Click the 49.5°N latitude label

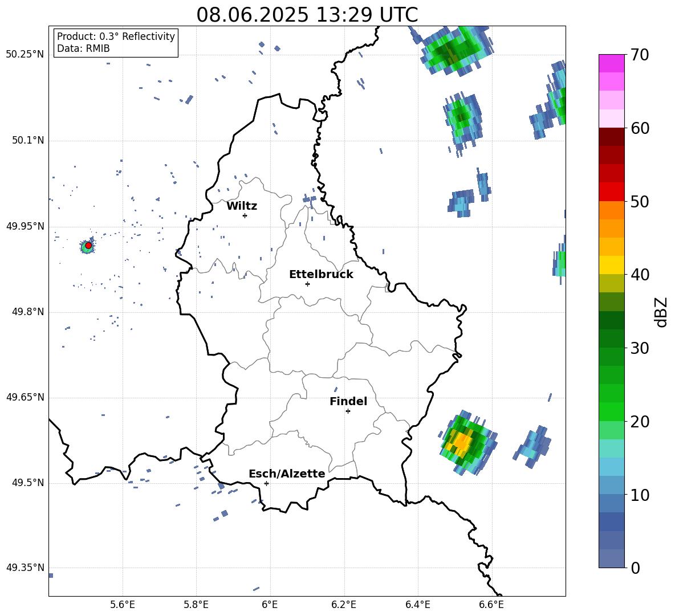(x=29, y=483)
